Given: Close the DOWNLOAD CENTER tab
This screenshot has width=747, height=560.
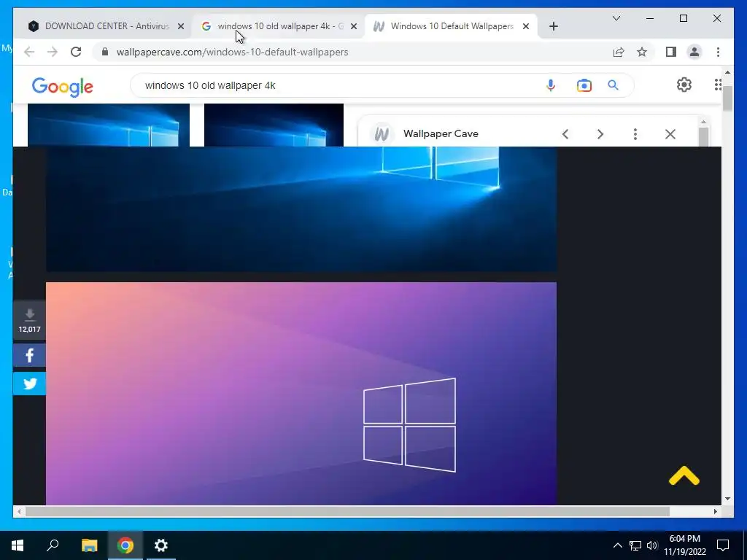Looking at the screenshot, I should pyautogui.click(x=181, y=27).
